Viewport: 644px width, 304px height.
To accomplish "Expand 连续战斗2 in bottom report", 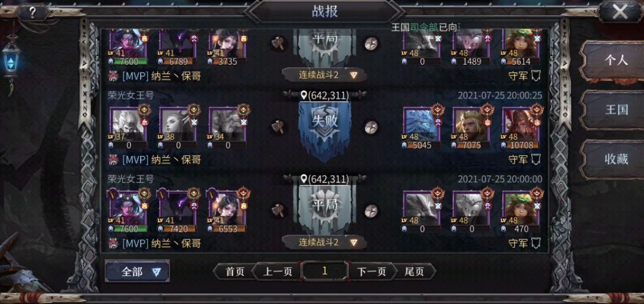I will (324, 242).
